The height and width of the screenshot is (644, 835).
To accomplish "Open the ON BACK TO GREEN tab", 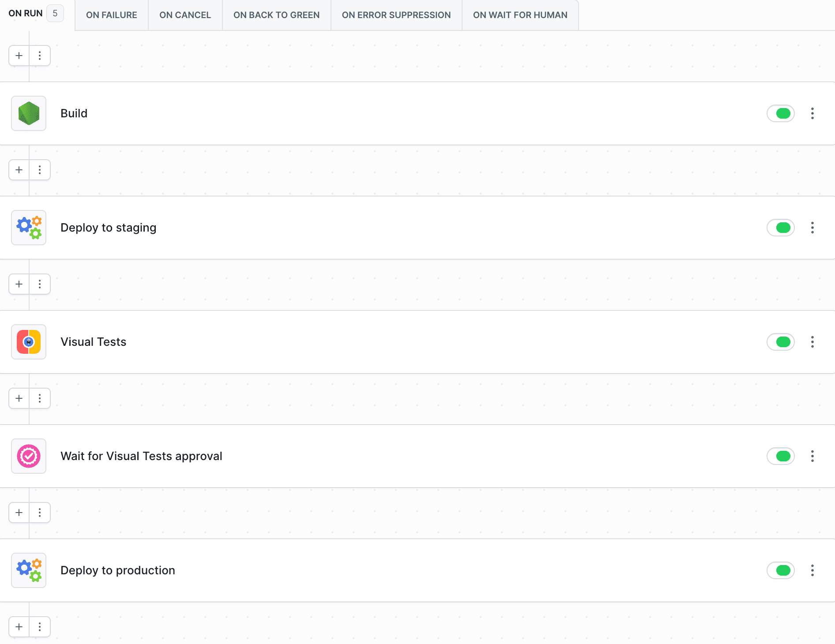I will 277,15.
